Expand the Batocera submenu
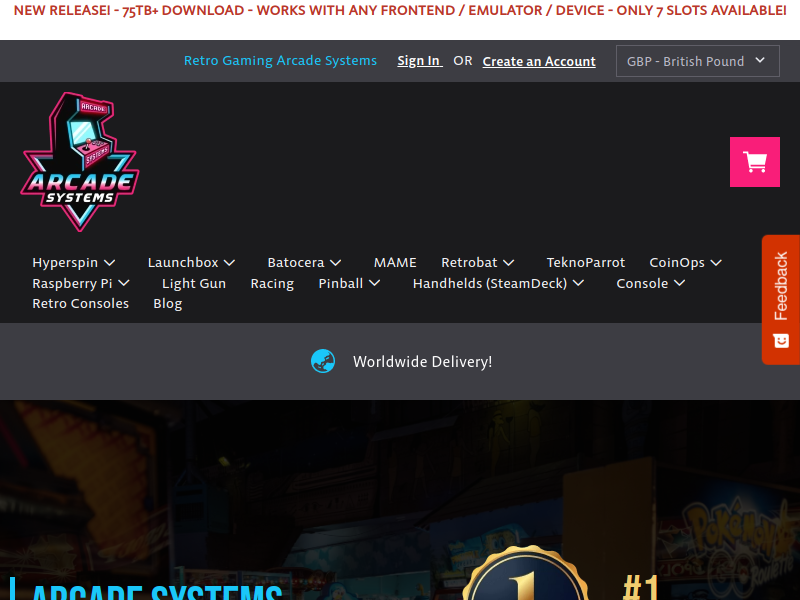 pyautogui.click(x=335, y=263)
